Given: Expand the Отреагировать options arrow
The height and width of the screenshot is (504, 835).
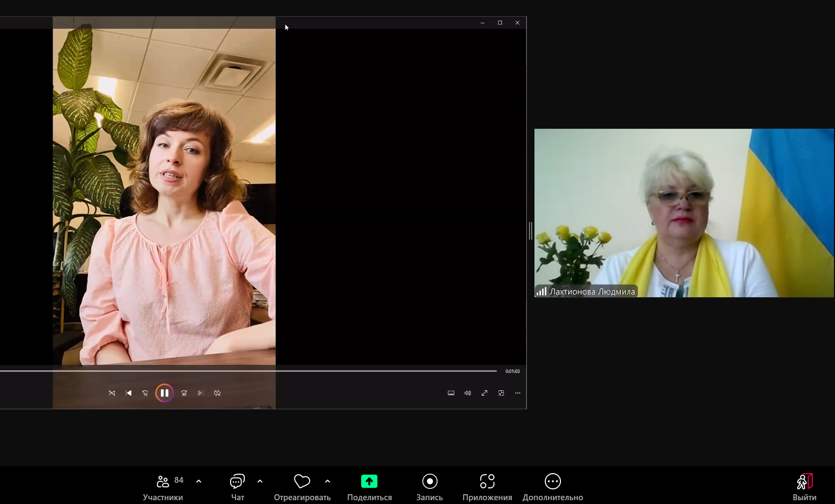Looking at the screenshot, I should 328,481.
